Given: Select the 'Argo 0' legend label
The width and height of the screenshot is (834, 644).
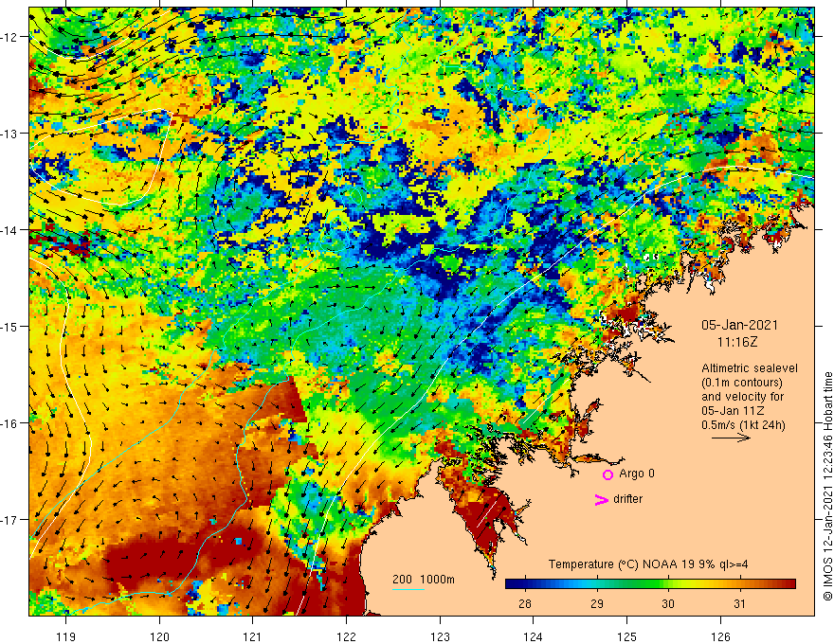Looking at the screenshot, I should pos(637,474).
